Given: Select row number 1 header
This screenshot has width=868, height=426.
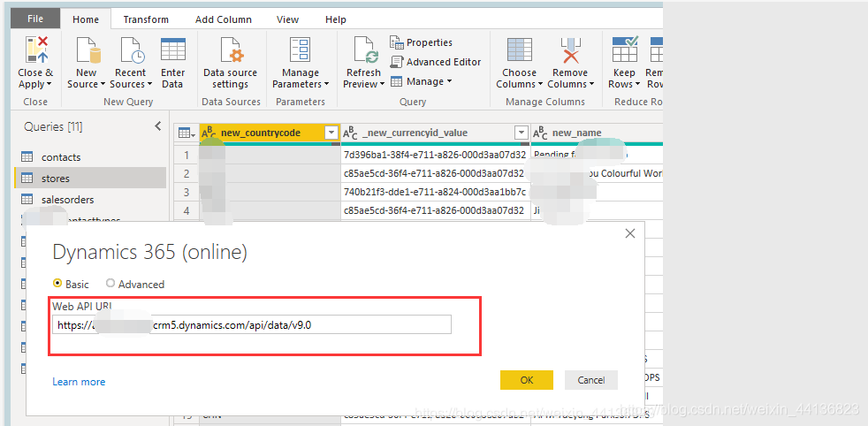Looking at the screenshot, I should click(x=187, y=155).
